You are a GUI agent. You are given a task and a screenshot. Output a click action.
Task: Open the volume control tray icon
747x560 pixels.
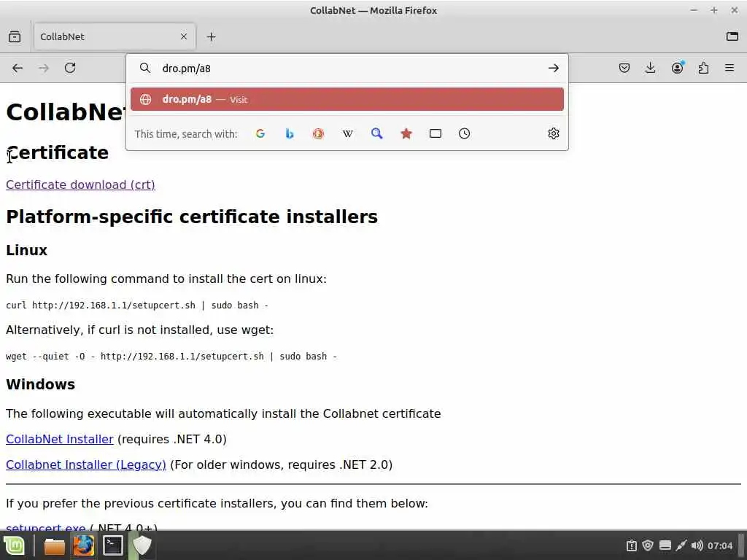[x=697, y=545]
